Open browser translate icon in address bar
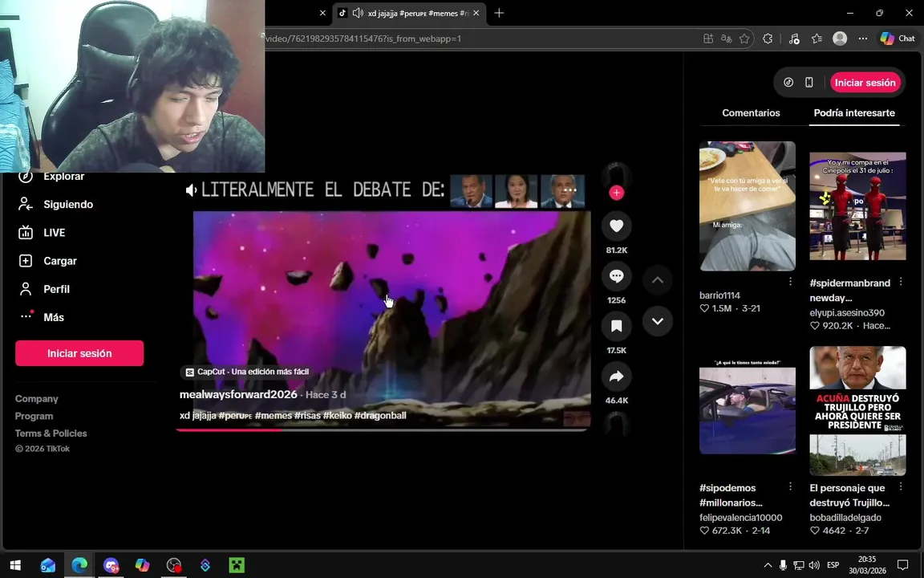 (727, 39)
